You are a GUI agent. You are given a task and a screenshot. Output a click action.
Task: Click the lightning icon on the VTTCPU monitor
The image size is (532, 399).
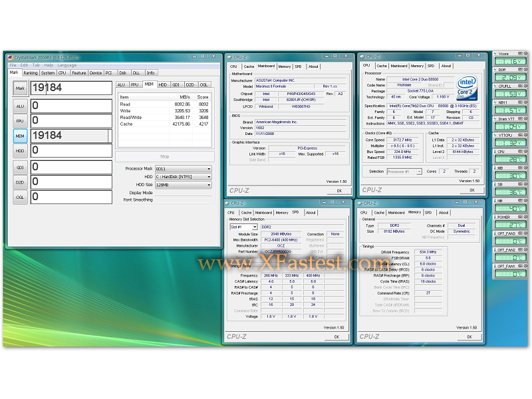tap(495, 135)
